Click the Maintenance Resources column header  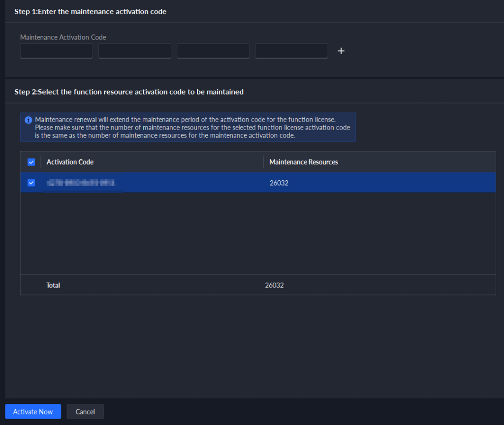click(x=304, y=162)
